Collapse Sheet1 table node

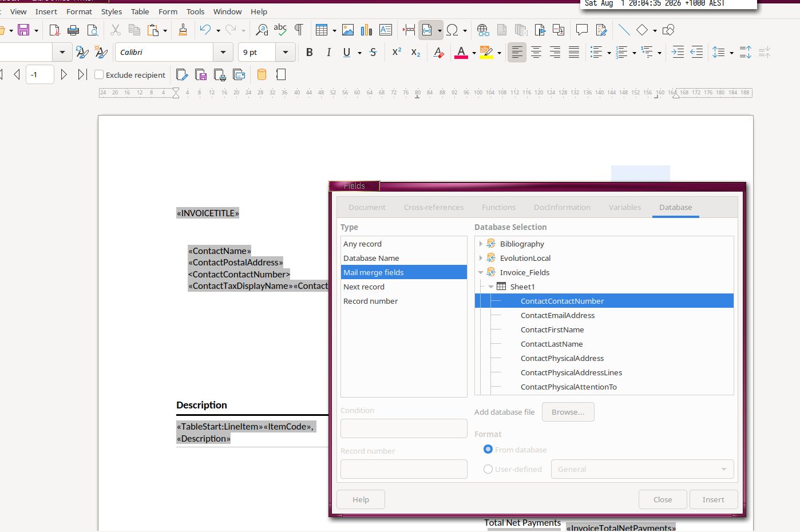click(x=491, y=287)
